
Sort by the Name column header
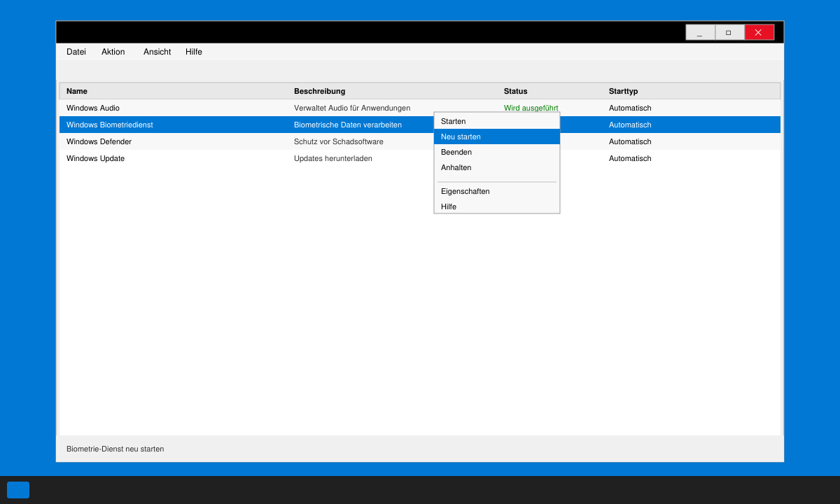click(x=77, y=91)
